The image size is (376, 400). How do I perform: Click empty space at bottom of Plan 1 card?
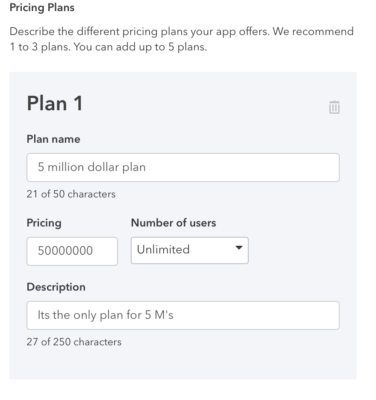[183, 364]
